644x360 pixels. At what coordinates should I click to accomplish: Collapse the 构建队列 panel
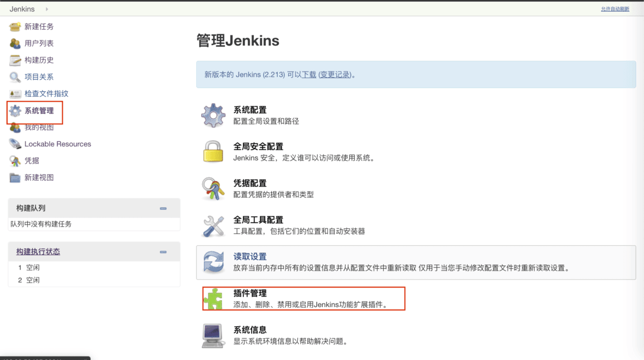[163, 208]
